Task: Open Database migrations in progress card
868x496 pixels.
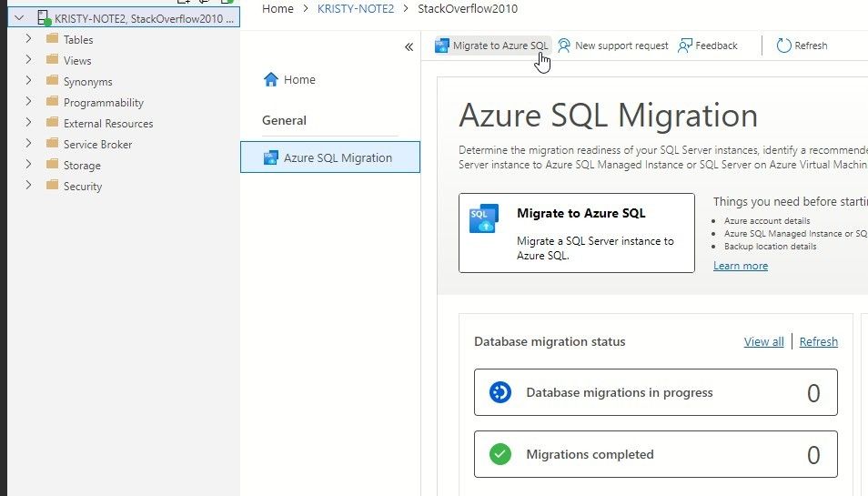Action: [655, 392]
